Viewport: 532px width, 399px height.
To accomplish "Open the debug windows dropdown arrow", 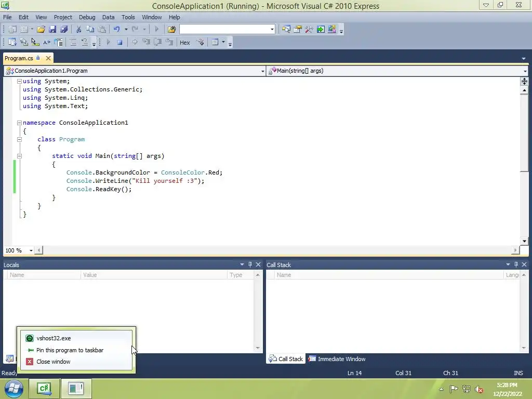I will [223, 42].
